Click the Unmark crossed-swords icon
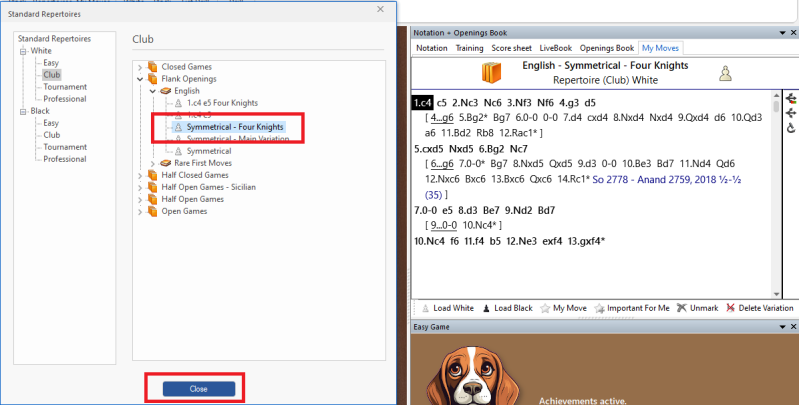This screenshot has height=405, width=799. click(682, 308)
